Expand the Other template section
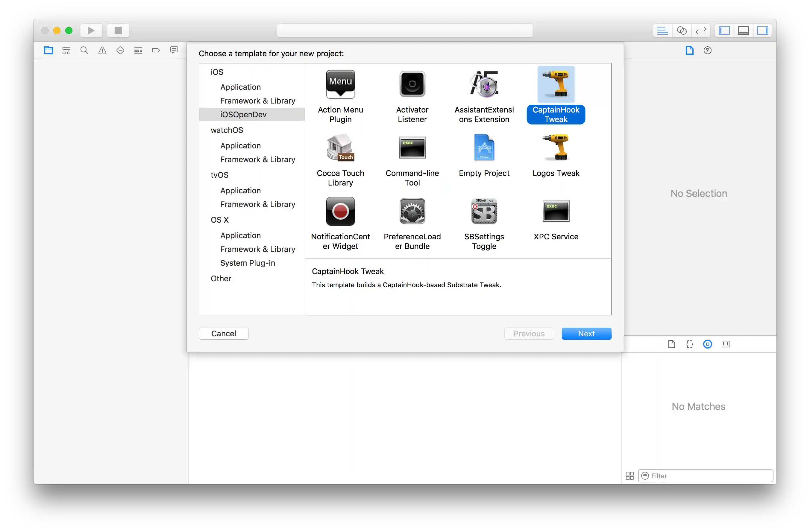Viewport: 810px width, 532px height. click(x=221, y=278)
